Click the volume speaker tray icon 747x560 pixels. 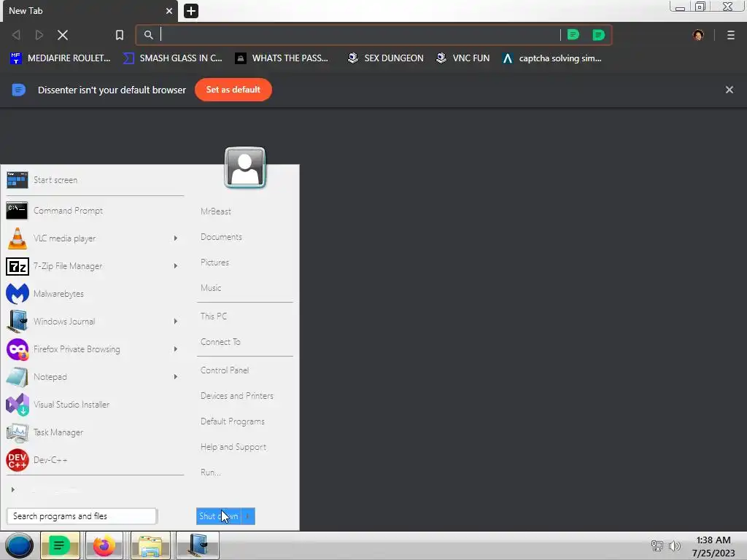point(675,546)
